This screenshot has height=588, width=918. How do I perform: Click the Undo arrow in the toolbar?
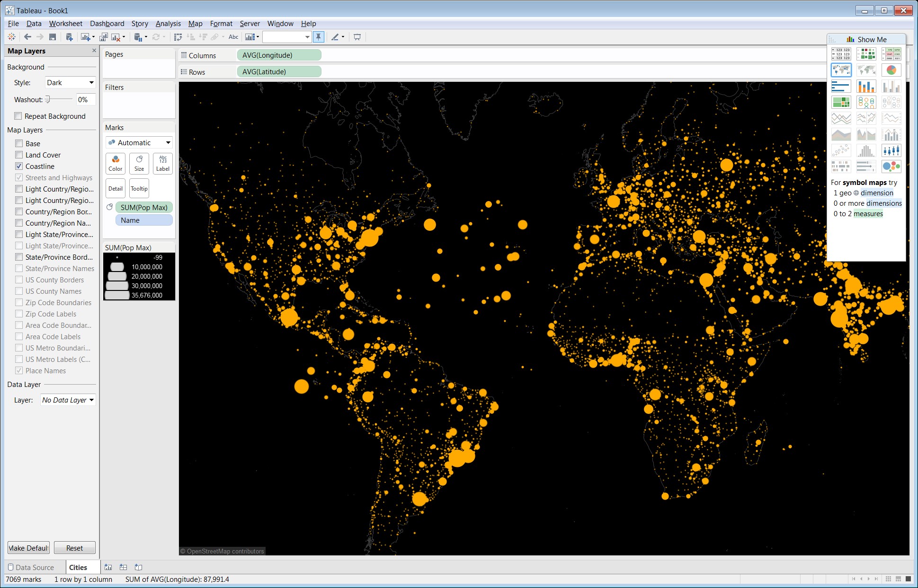pyautogui.click(x=27, y=37)
